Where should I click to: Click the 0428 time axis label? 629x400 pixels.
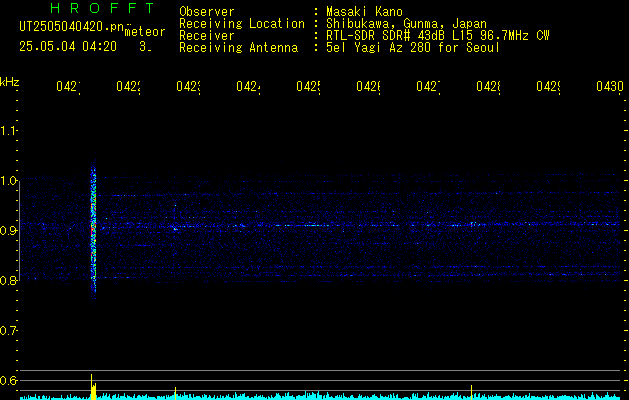click(x=488, y=87)
